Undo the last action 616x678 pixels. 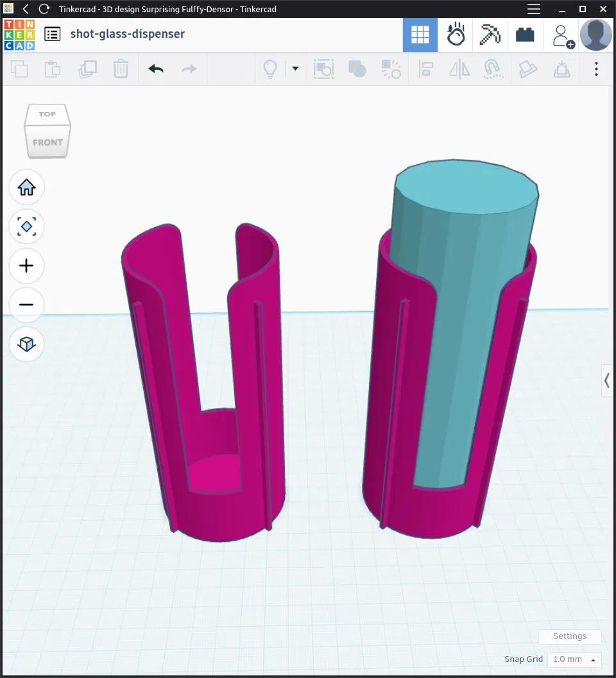click(156, 69)
